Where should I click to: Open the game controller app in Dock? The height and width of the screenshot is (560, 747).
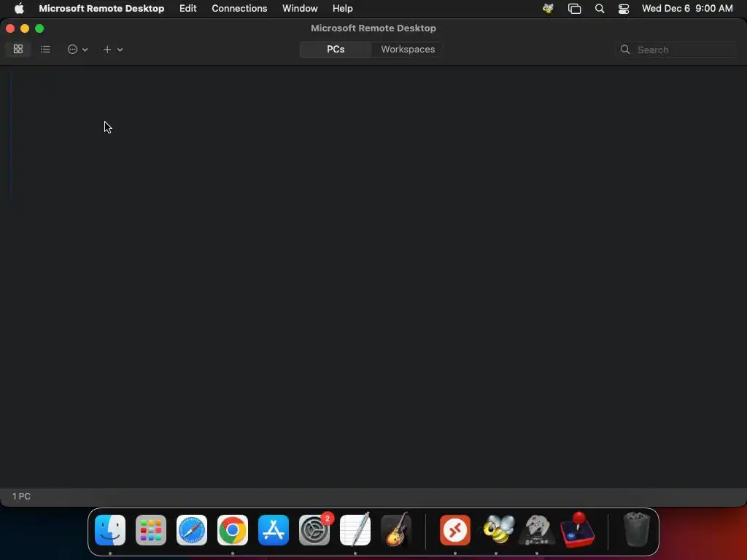coord(537,530)
